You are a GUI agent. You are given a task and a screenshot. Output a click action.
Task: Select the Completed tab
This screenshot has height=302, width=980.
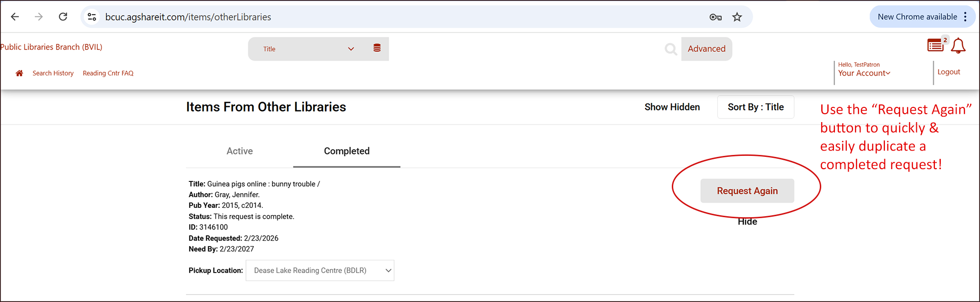[346, 151]
